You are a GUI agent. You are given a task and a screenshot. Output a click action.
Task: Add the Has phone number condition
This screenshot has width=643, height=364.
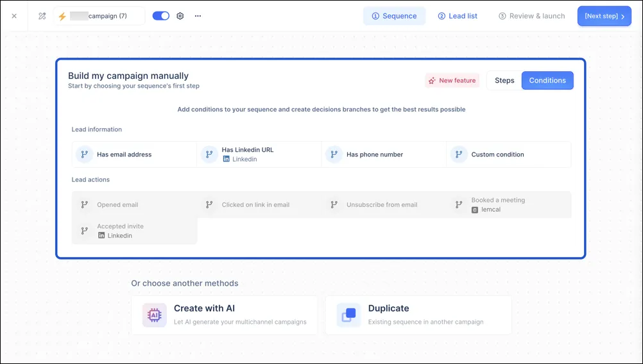384,154
